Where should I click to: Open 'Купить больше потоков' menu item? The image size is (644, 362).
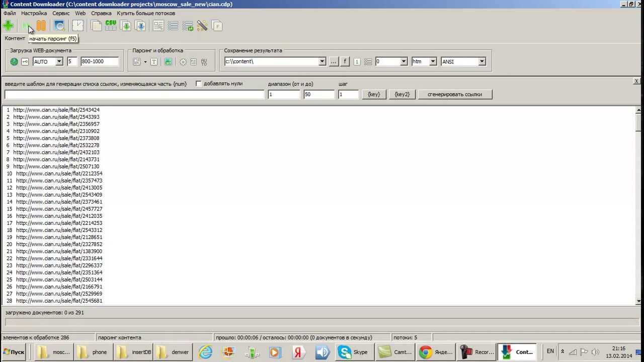click(x=146, y=14)
